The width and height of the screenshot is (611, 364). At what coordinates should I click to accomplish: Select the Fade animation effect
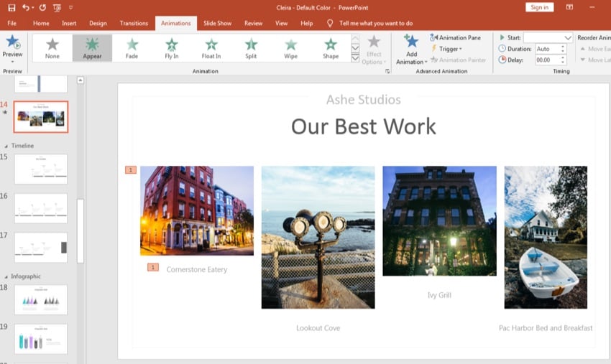coord(132,47)
